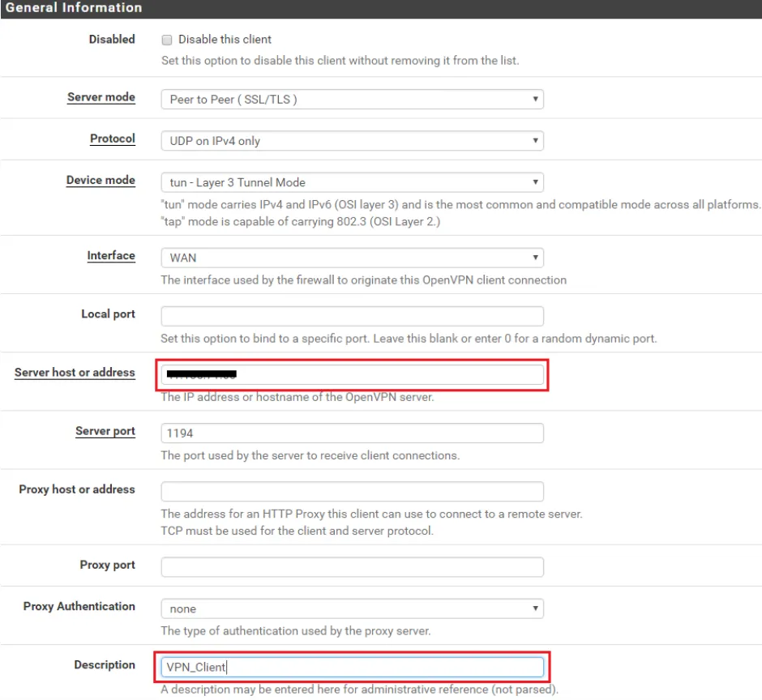Click the underlined Interface label
762x700 pixels.
[111, 255]
